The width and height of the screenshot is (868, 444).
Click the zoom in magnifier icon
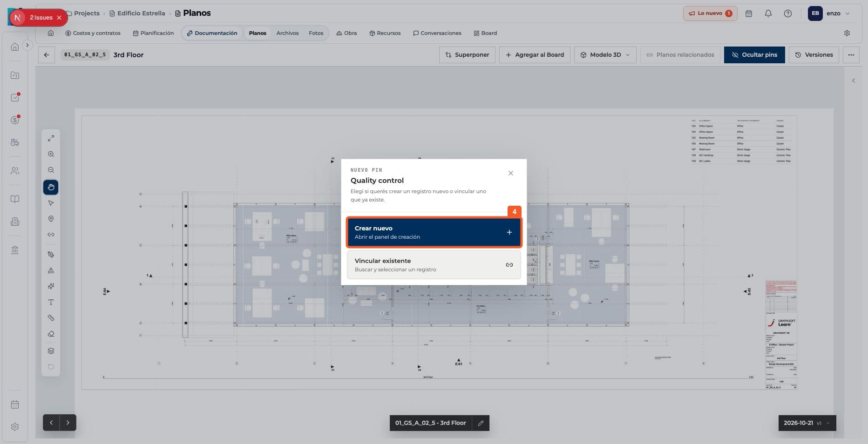[x=51, y=154]
